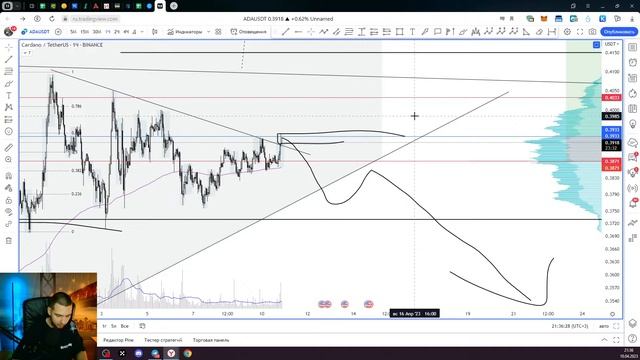This screenshot has height=360, width=640.
Task: Open emoji icons tool in left sidebar
Action: point(9,131)
